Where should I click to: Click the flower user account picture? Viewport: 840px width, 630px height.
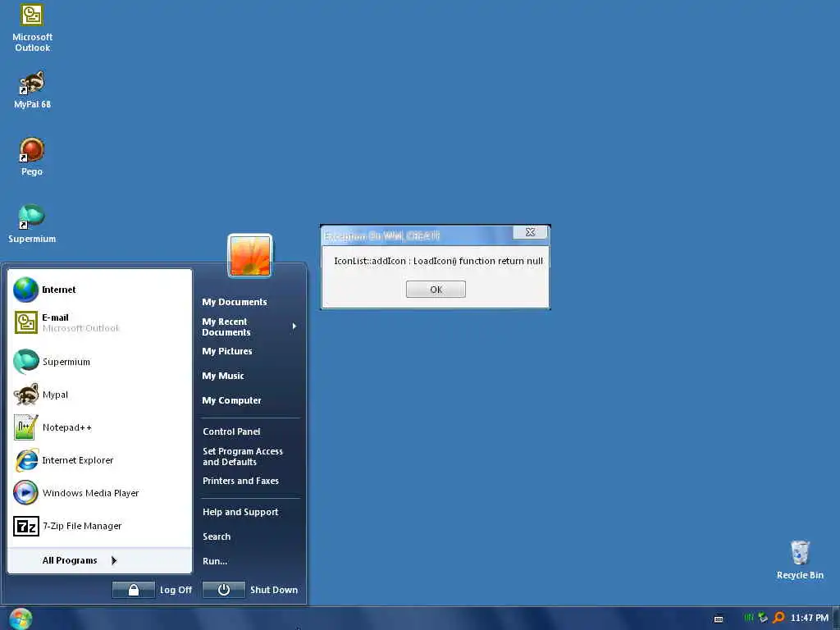(x=250, y=256)
